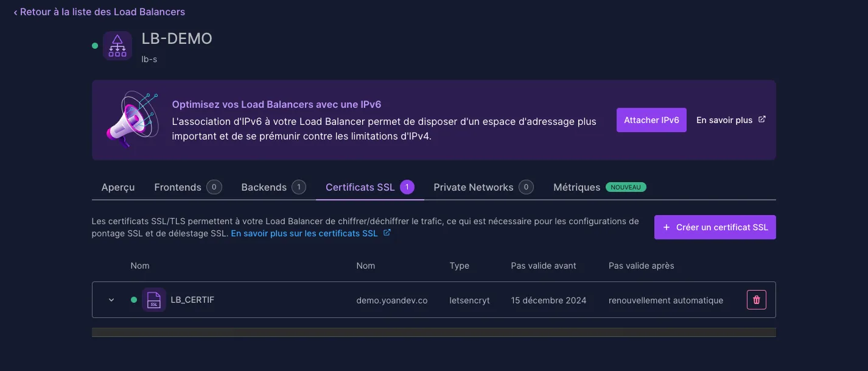The width and height of the screenshot is (868, 371).
Task: Click the megaphone illustration in IPv6 banner
Action: click(x=131, y=119)
